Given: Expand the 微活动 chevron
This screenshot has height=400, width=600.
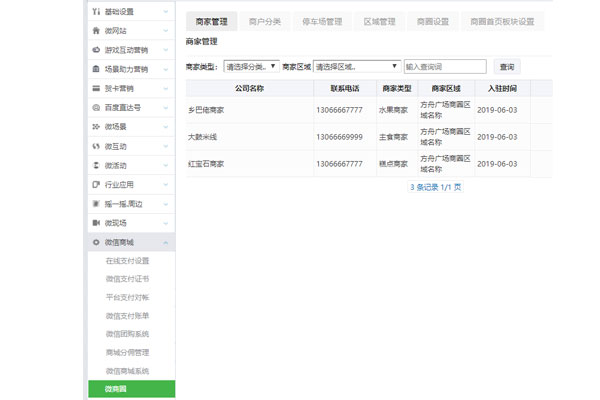Looking at the screenshot, I should pyautogui.click(x=166, y=165).
